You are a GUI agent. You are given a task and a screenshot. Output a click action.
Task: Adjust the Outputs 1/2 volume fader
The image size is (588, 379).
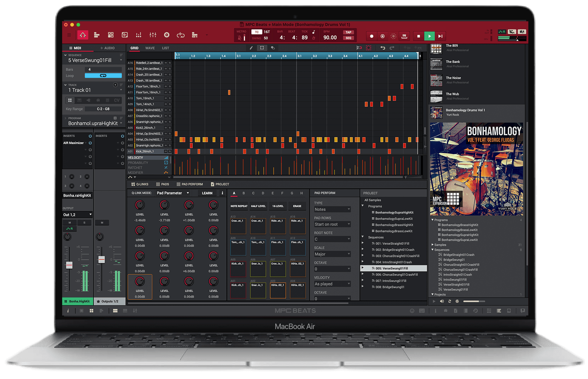click(102, 259)
